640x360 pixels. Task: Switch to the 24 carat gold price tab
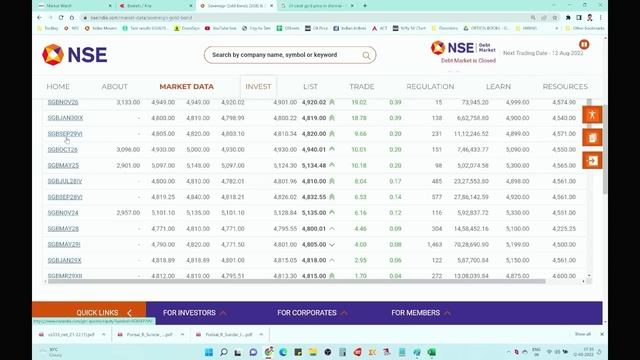318,6
